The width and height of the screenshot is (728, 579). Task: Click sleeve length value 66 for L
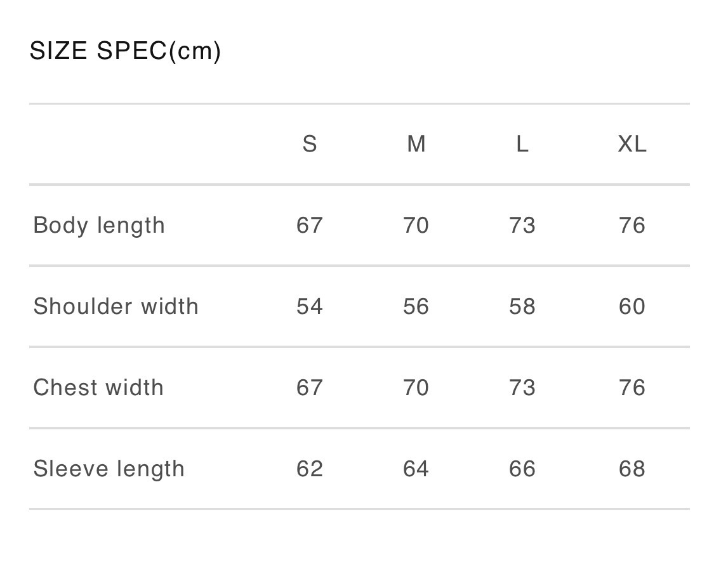tap(522, 469)
